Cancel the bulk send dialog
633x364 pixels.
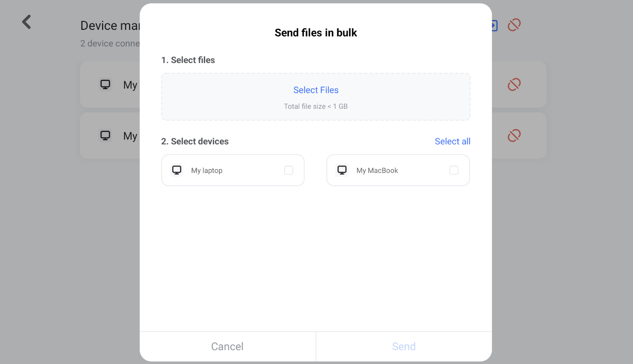pyautogui.click(x=227, y=346)
